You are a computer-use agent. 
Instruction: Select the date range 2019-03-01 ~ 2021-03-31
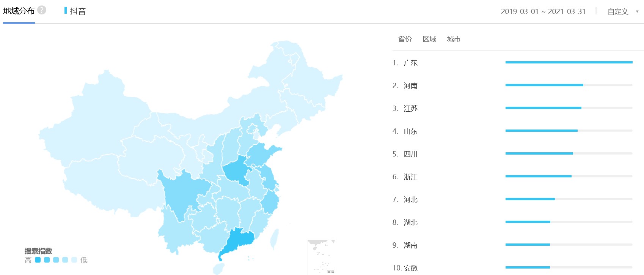543,12
